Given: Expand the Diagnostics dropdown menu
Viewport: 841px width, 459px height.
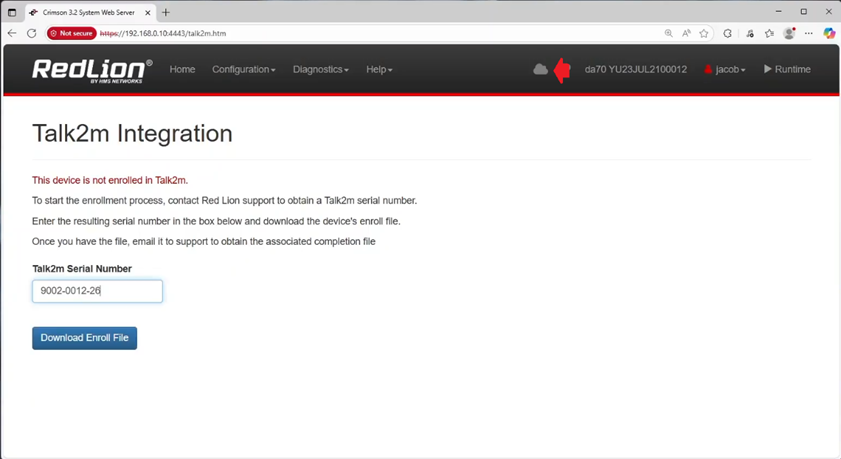Looking at the screenshot, I should 320,69.
